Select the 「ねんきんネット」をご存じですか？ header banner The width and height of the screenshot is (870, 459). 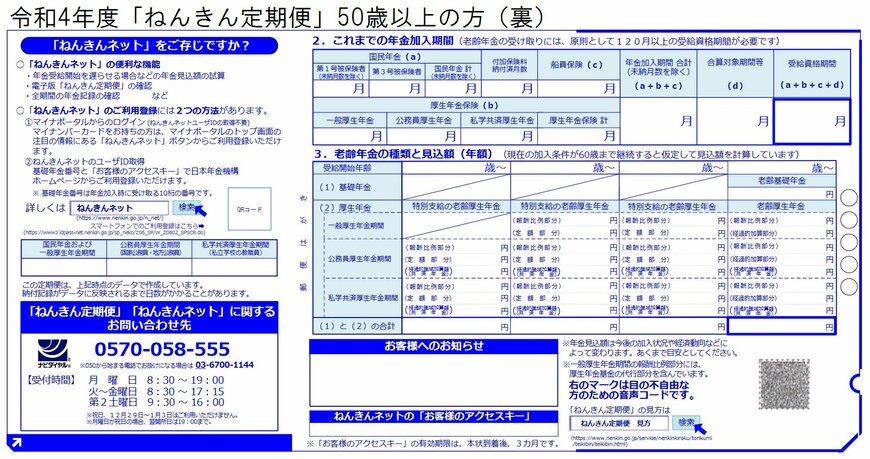pos(150,45)
